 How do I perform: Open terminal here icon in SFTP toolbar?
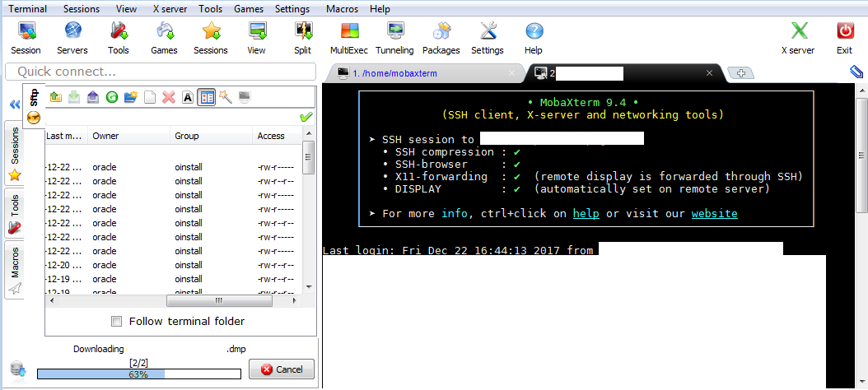click(245, 97)
